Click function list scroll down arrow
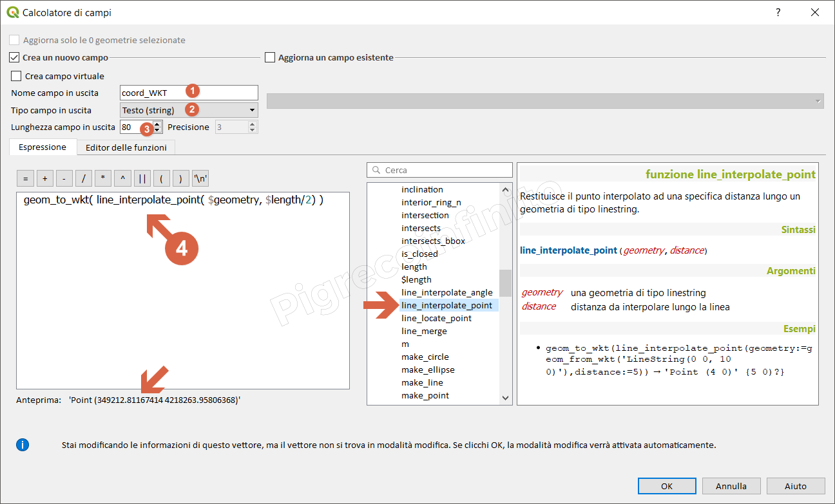The height and width of the screenshot is (504, 835). [505, 398]
